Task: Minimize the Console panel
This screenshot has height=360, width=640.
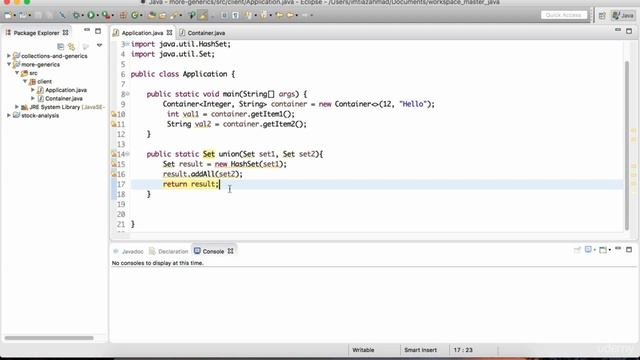Action: 618,248
